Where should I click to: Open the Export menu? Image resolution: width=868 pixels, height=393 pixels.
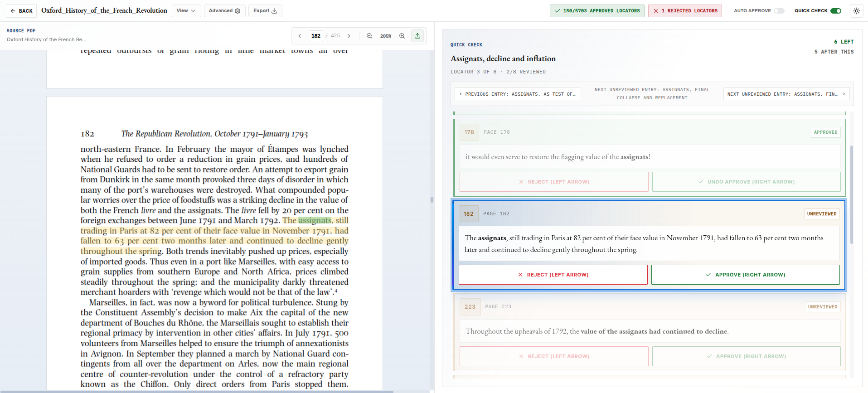[x=265, y=11]
